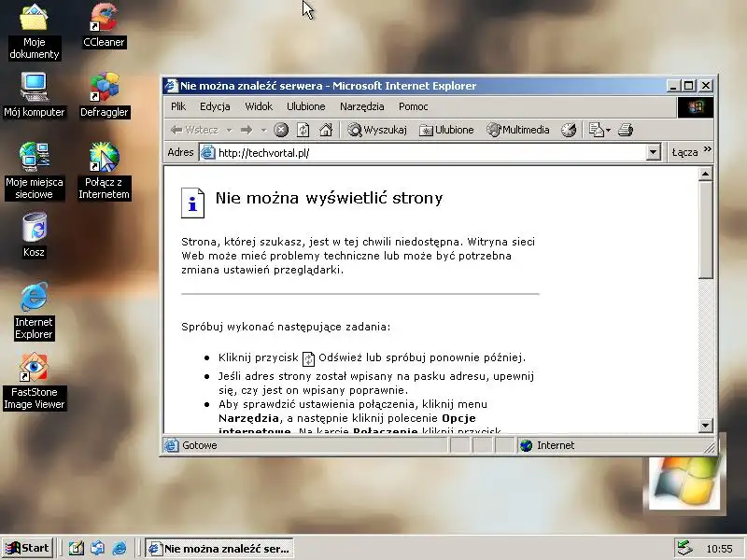Click heading Nie można wyświetlić strony

(329, 198)
